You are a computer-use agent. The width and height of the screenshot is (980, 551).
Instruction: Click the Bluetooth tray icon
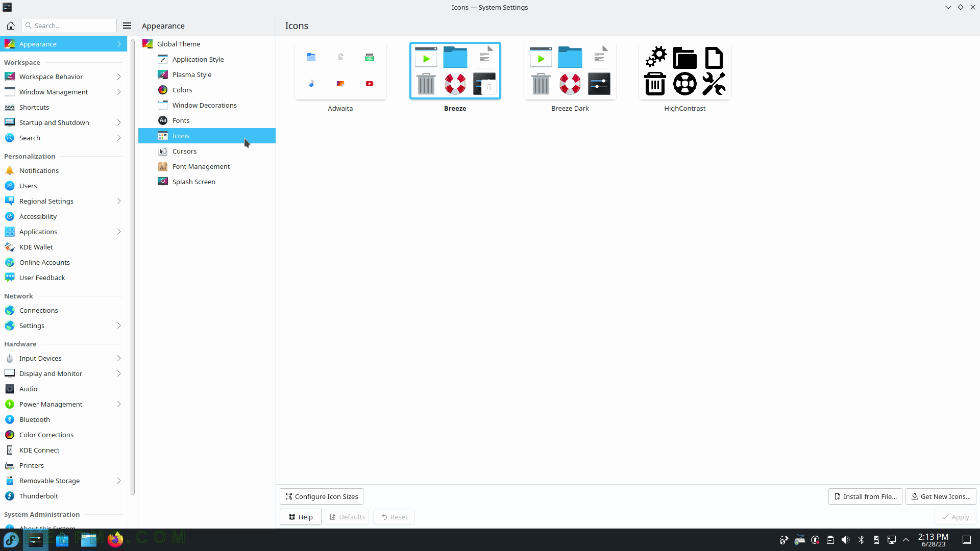[861, 540]
